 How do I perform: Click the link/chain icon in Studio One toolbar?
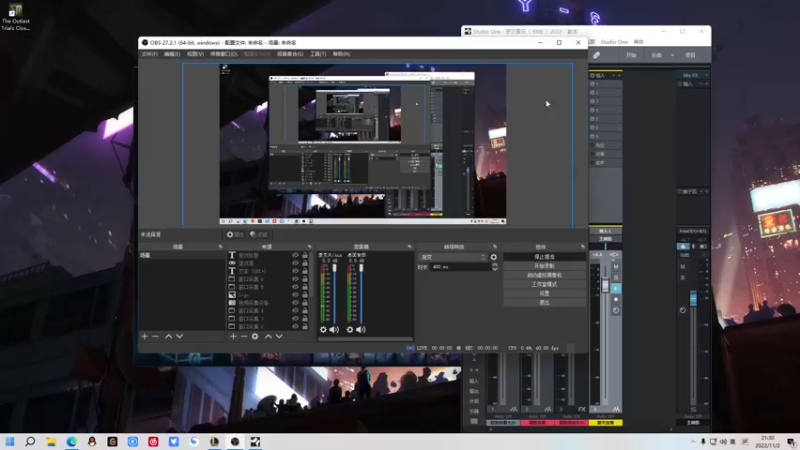click(x=596, y=55)
